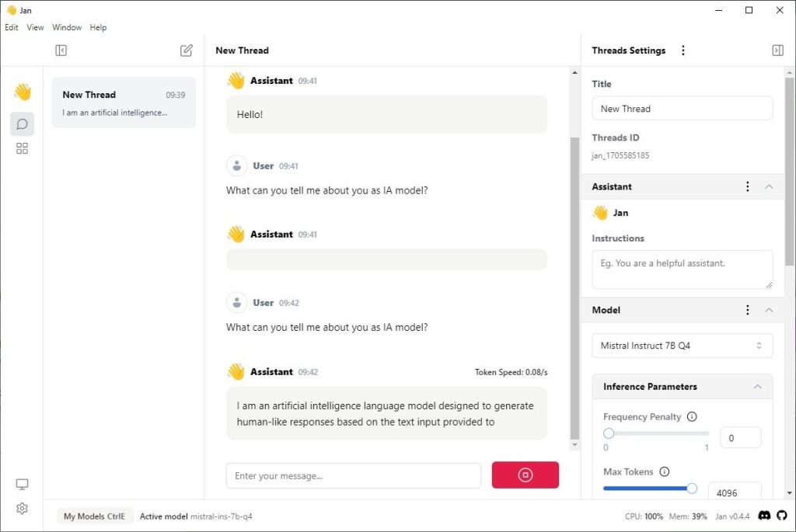Click the Frequency Penalty slider handle
Image resolution: width=796 pixels, height=532 pixels.
click(609, 433)
